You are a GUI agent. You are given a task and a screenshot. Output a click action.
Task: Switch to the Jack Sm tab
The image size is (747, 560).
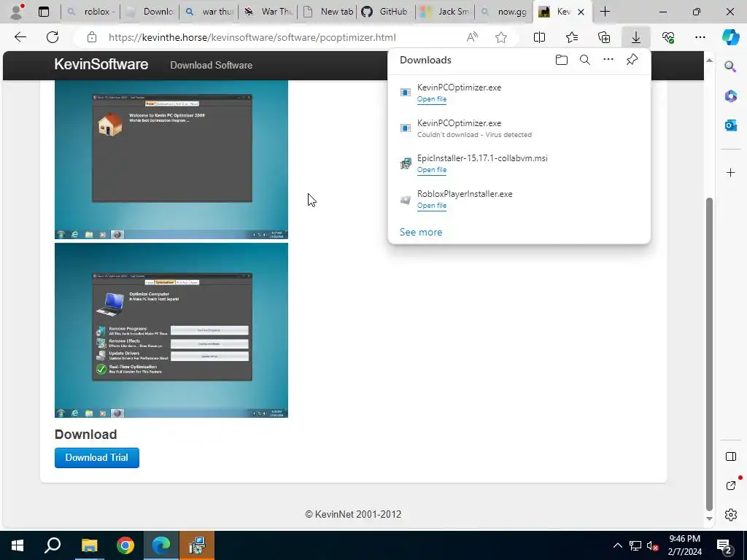click(x=445, y=12)
